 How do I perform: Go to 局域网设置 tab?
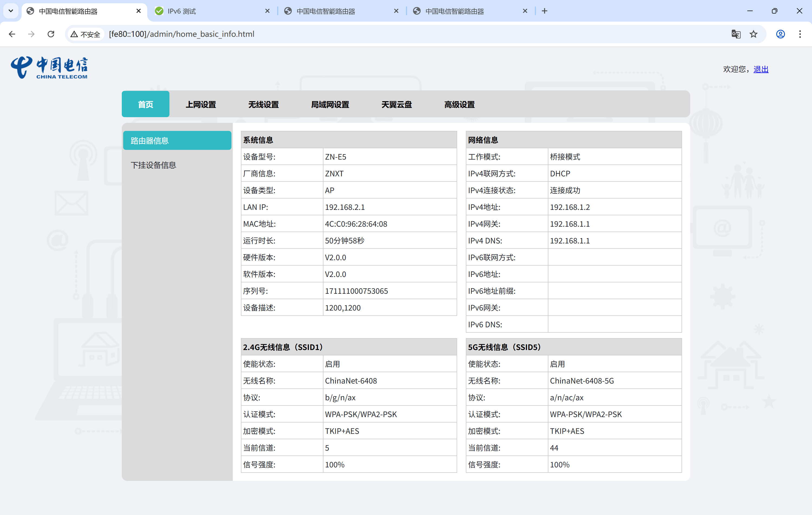click(x=330, y=104)
